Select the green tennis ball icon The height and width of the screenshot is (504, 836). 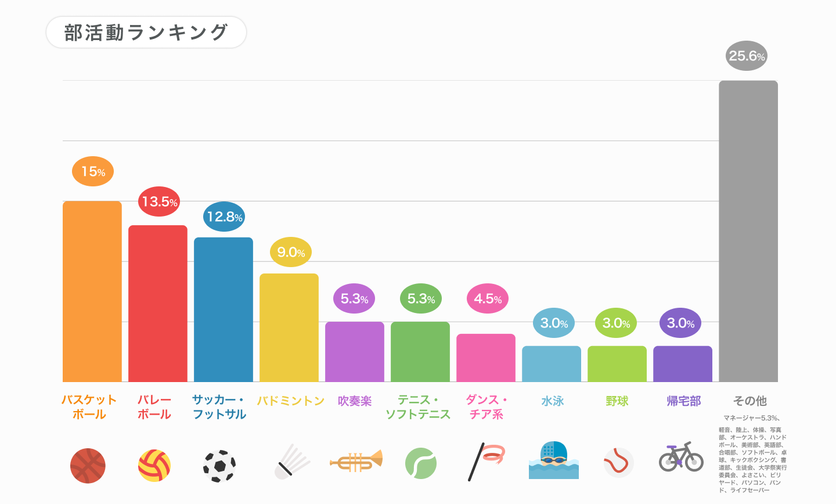click(x=420, y=463)
